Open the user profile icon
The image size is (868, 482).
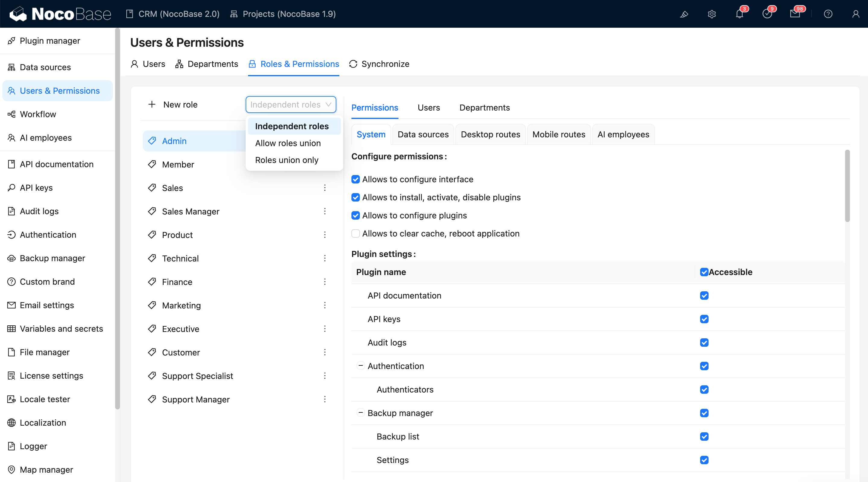coord(856,14)
